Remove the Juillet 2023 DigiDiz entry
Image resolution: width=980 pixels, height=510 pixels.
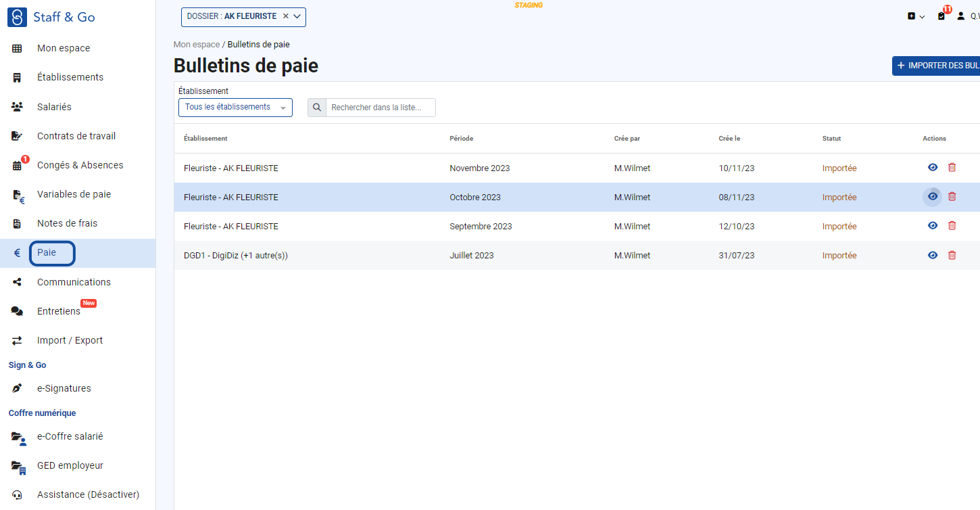952,255
